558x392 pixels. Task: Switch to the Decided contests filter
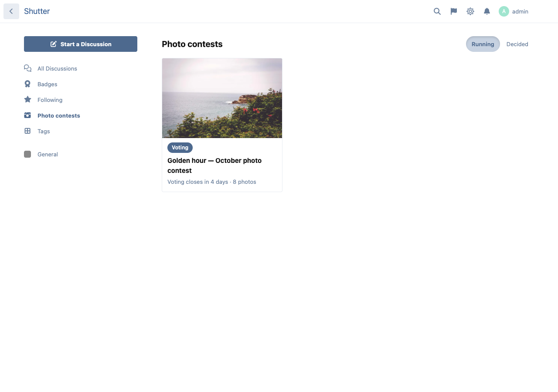pos(517,44)
